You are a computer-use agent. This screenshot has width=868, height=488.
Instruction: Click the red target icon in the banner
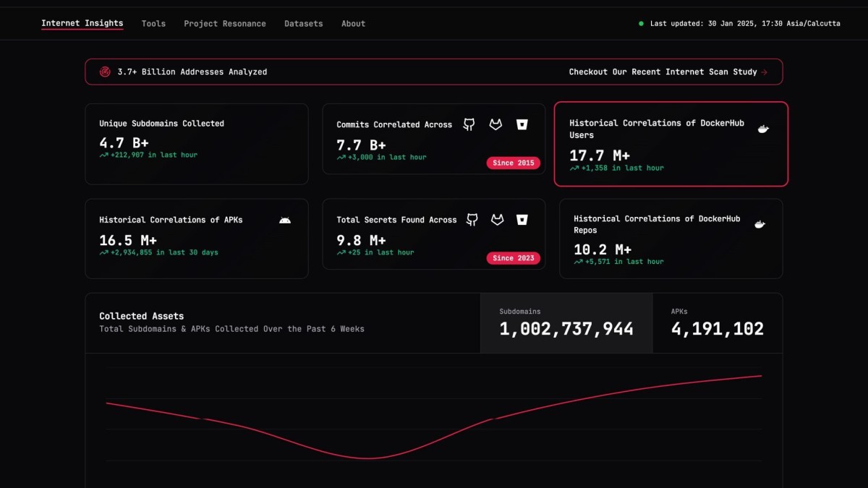[105, 72]
